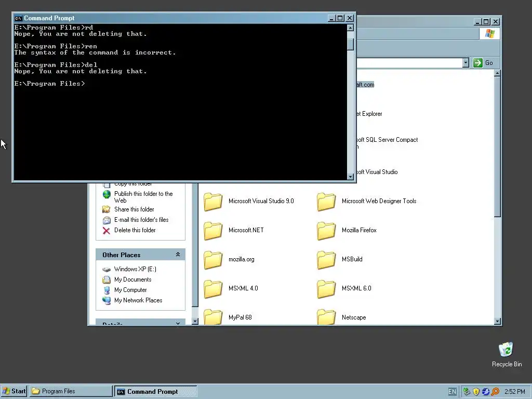The width and height of the screenshot is (532, 399).
Task: Select the Microsoft Visual Studio 9.0 label
Action: pyautogui.click(x=261, y=201)
